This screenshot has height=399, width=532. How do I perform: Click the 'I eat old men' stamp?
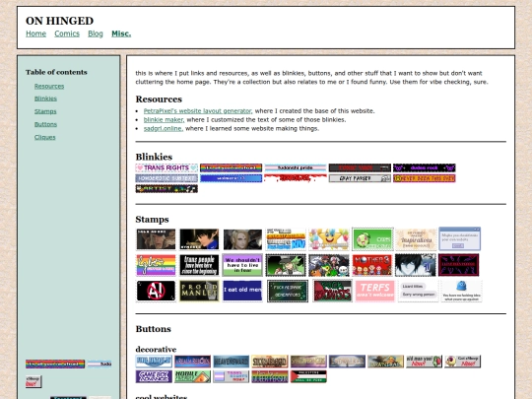coord(242,291)
